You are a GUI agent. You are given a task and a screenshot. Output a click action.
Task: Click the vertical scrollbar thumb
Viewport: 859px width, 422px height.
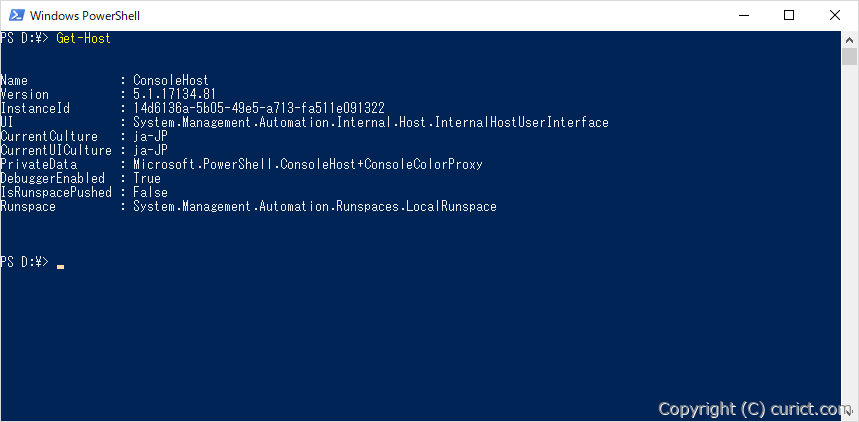(x=849, y=56)
